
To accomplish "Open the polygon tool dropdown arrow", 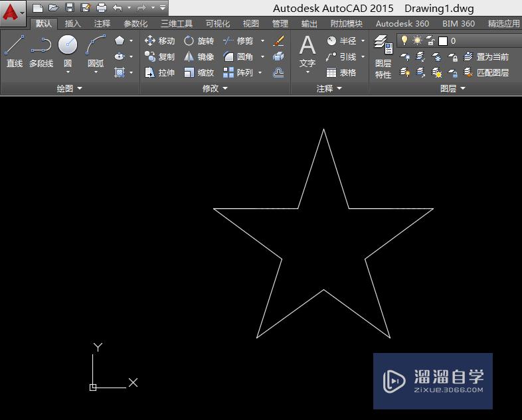I will (131, 40).
